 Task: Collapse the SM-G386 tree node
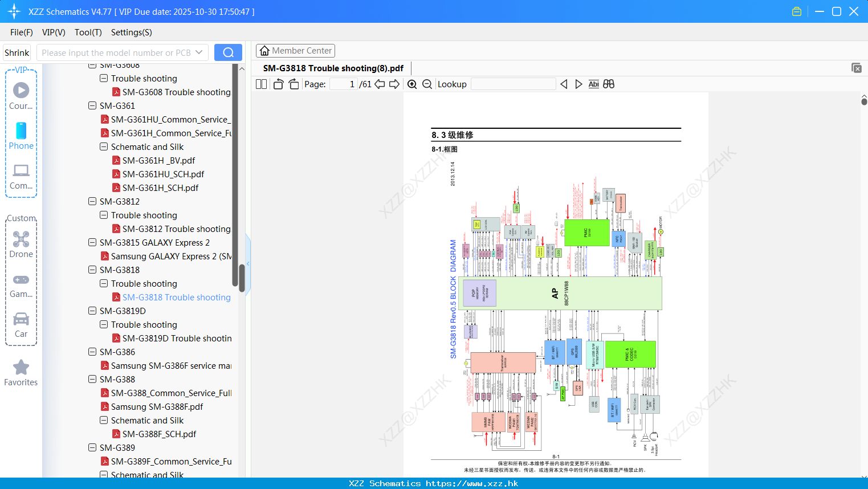92,352
